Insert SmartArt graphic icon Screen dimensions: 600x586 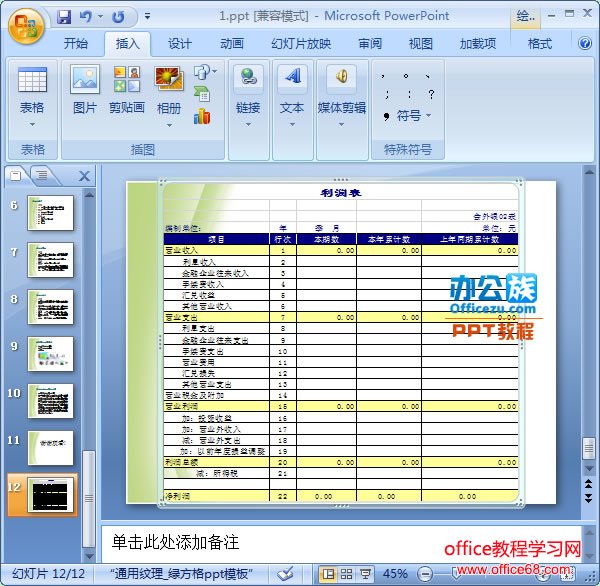point(202,94)
